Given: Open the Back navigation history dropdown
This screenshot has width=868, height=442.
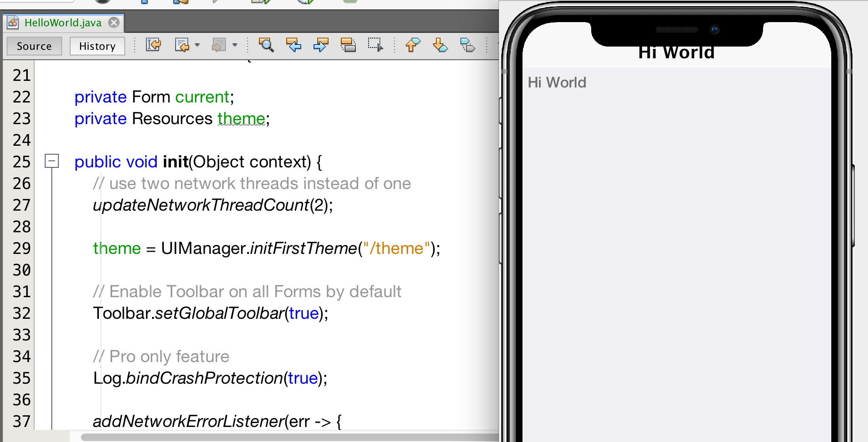Looking at the screenshot, I should click(x=198, y=46).
